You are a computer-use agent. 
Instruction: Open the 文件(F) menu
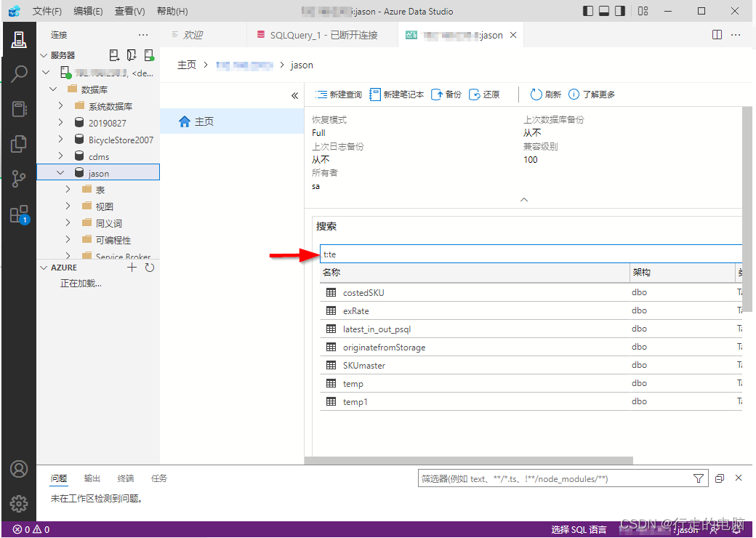click(x=47, y=11)
